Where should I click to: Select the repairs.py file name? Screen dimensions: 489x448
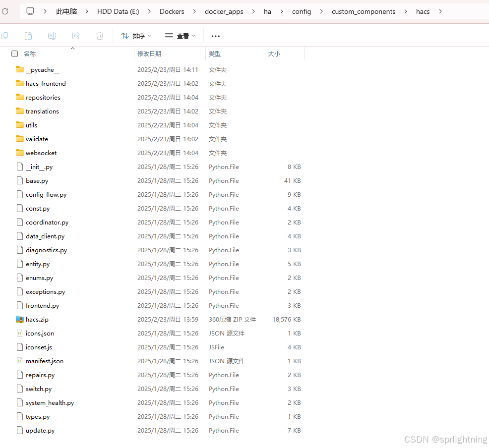coord(40,375)
